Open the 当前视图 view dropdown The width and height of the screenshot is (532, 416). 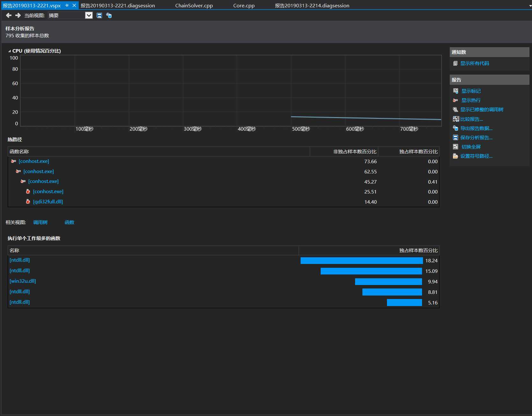(89, 15)
